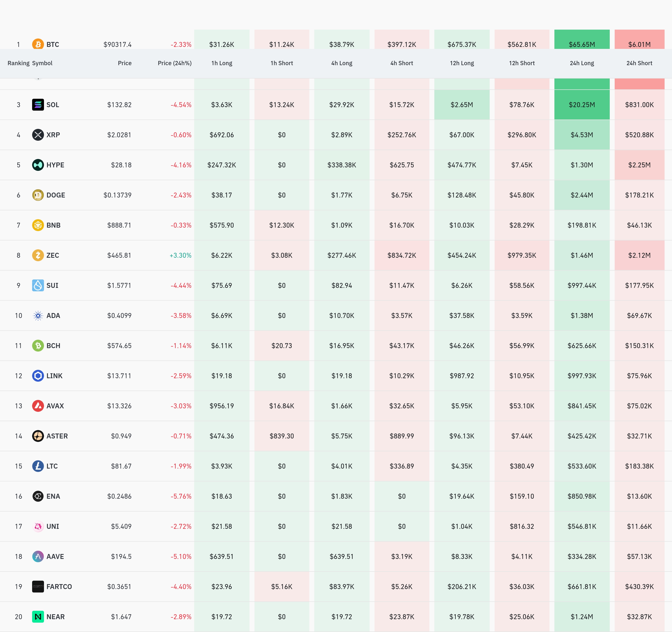This screenshot has width=672, height=632.
Task: Open the FARTCO symbol link
Action: 59,586
